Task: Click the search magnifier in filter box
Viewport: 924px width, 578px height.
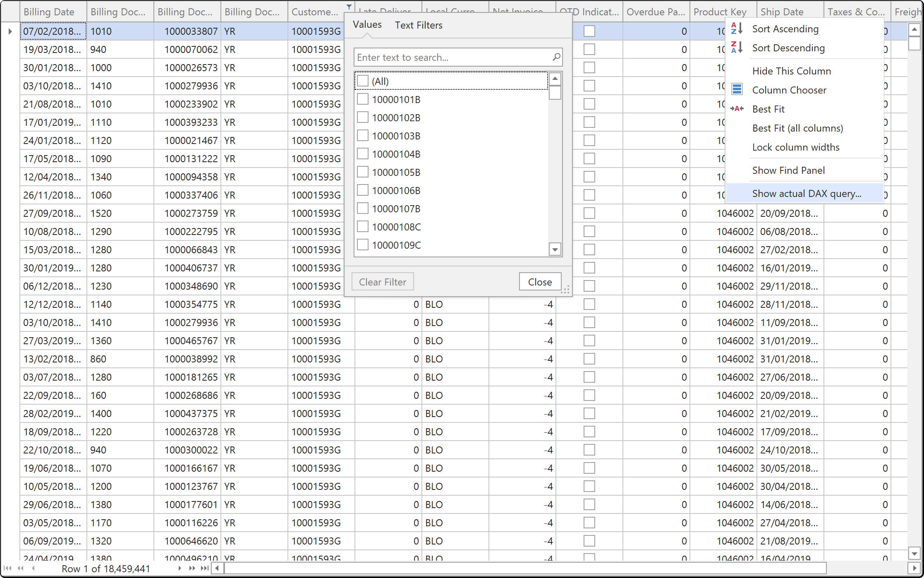Action: 556,57
